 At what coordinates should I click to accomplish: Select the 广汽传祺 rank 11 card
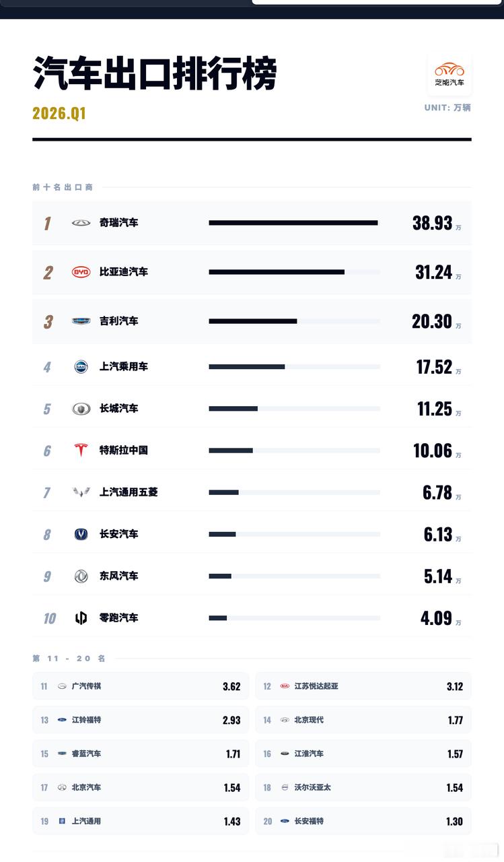point(140,686)
